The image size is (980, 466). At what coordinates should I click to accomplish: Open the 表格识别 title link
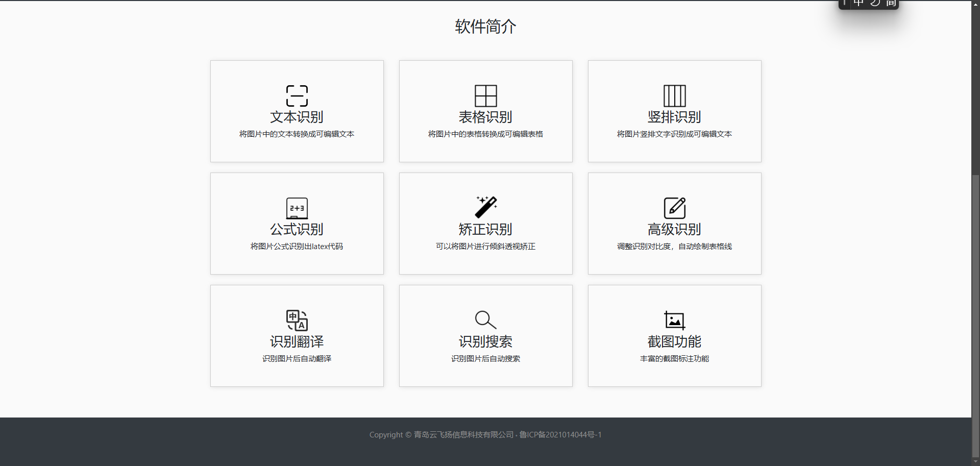pyautogui.click(x=485, y=117)
